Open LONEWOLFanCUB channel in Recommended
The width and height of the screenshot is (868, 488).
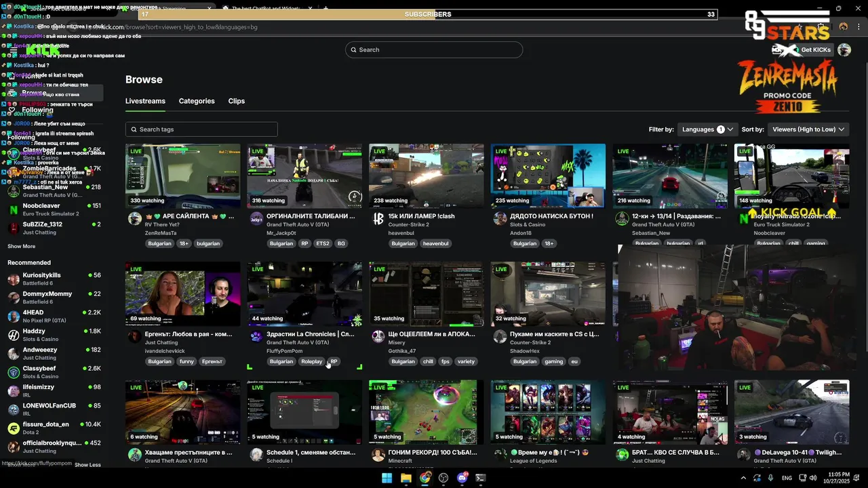(x=54, y=409)
